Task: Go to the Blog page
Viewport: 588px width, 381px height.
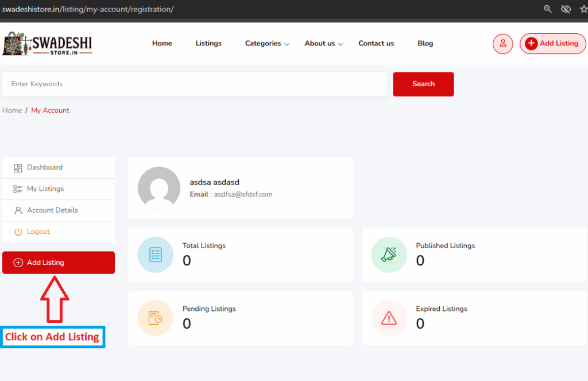Action: (x=425, y=44)
